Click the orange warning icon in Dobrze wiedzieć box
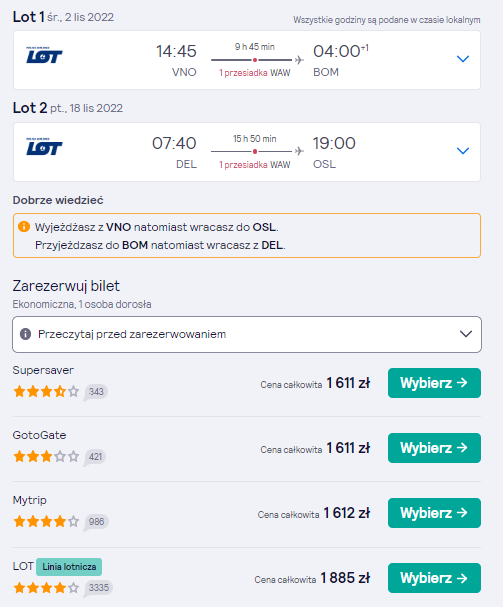 point(24,226)
